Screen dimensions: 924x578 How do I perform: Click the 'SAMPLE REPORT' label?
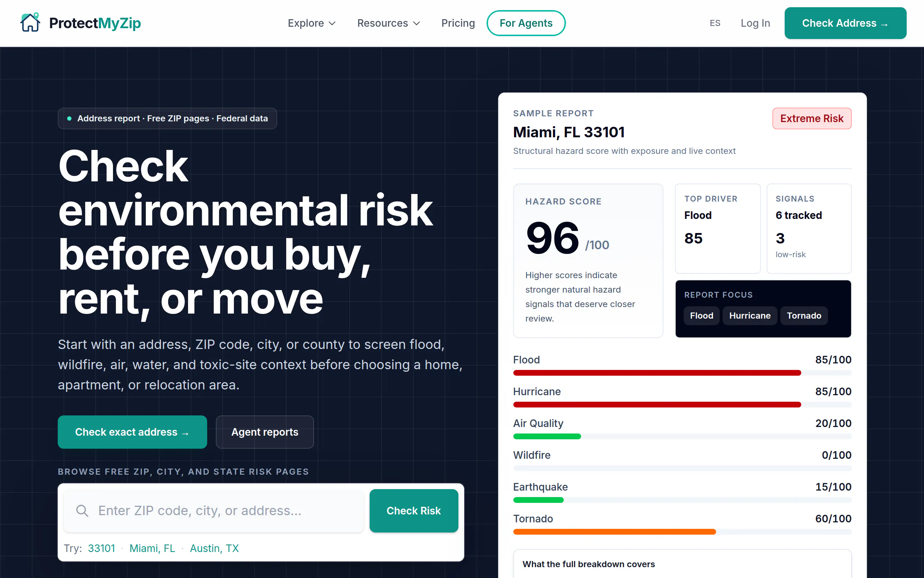(x=553, y=113)
